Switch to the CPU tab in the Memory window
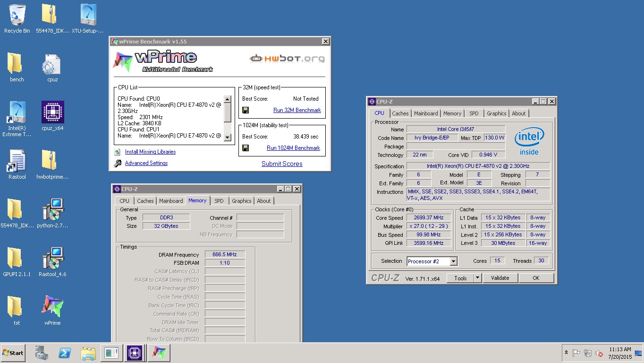Viewport: 644px width, 363px height. [125, 201]
